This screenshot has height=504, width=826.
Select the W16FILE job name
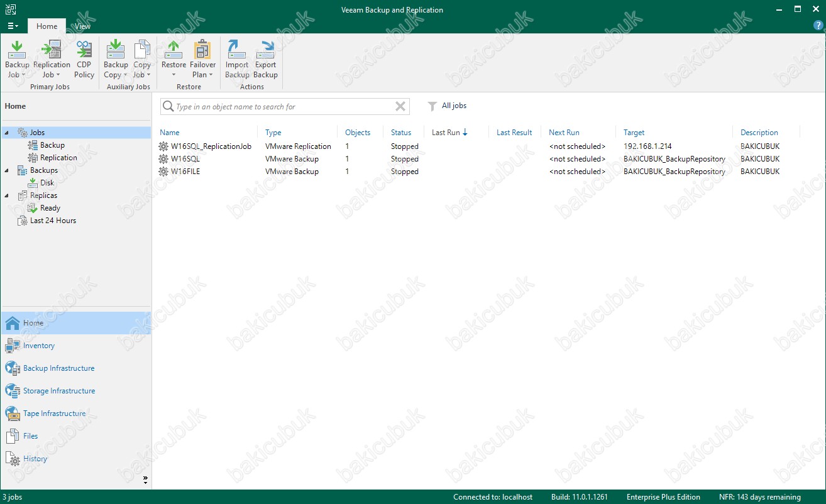185,172
